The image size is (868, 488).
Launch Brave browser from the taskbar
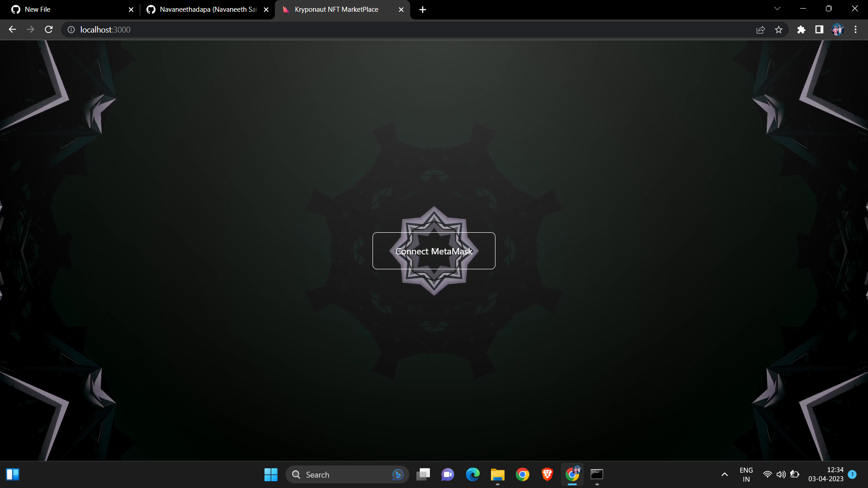547,474
